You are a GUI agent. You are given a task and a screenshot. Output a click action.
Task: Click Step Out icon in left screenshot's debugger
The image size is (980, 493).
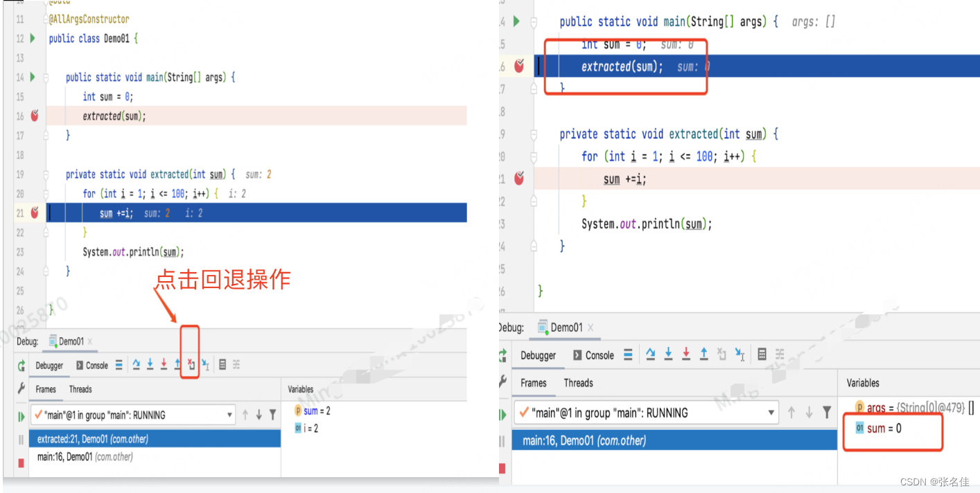pyautogui.click(x=177, y=364)
